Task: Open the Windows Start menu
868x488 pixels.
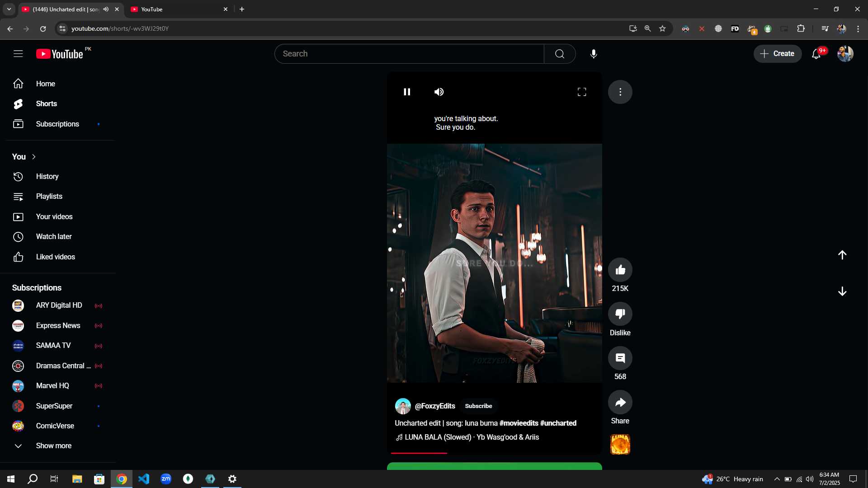Action: (x=11, y=479)
